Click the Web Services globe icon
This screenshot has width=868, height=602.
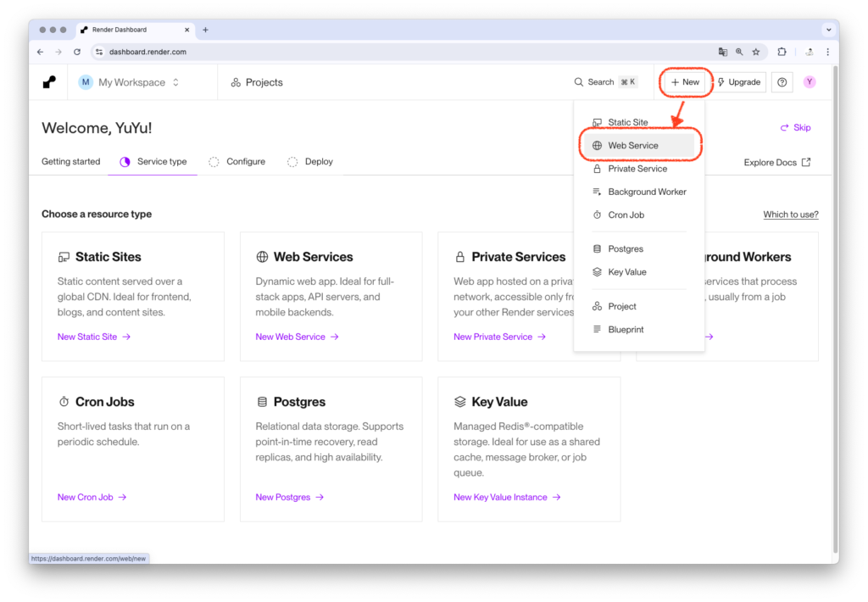tap(262, 257)
